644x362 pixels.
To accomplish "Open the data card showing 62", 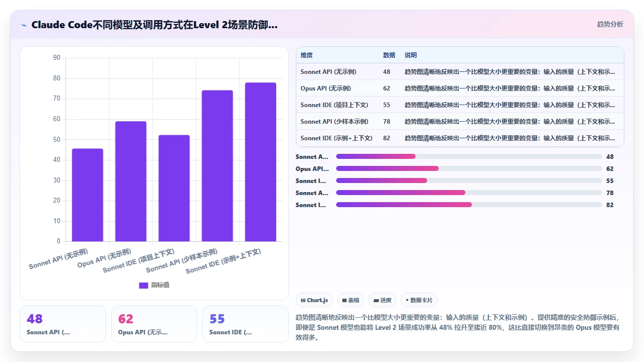I will [x=154, y=324].
